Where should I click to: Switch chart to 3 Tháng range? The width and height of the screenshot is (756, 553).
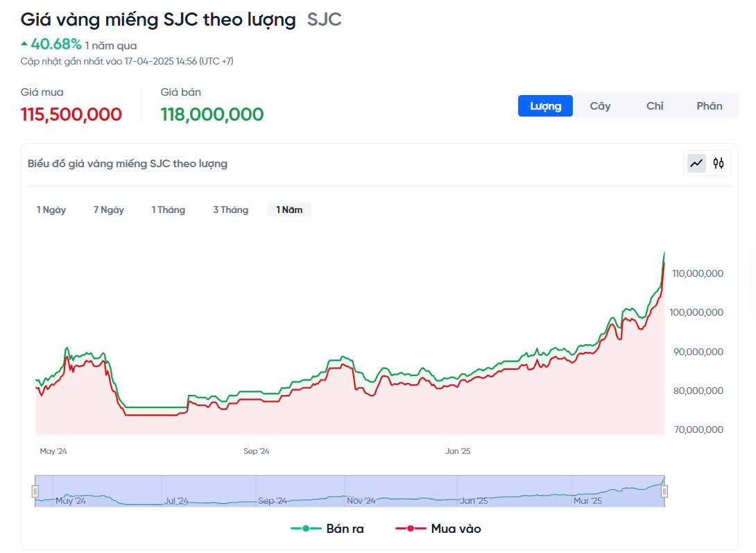230,210
